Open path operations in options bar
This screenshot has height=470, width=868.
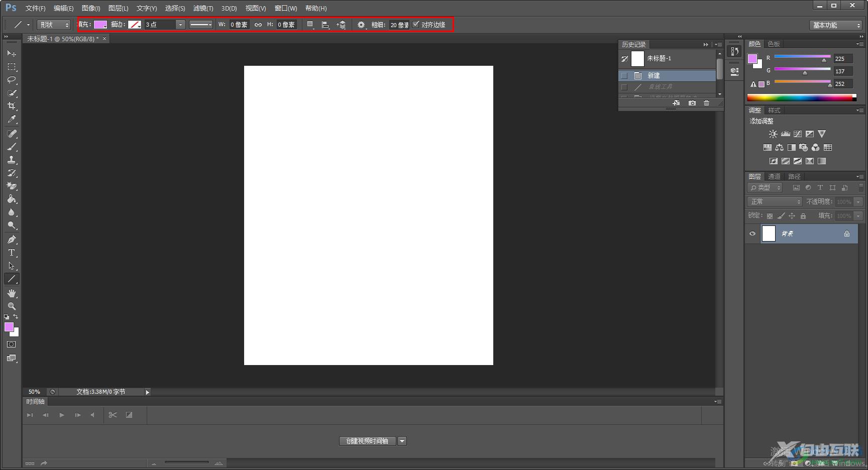311,25
